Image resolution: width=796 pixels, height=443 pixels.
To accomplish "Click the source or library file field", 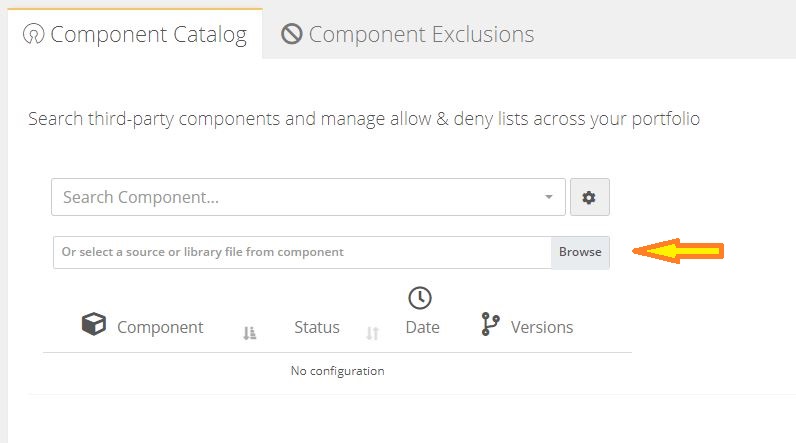I will 303,252.
